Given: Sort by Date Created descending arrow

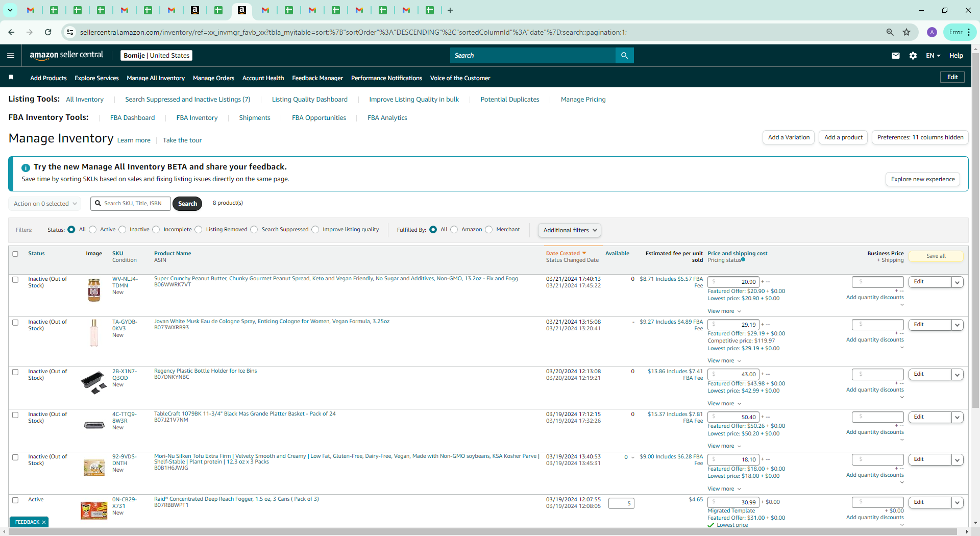Looking at the screenshot, I should point(584,253).
